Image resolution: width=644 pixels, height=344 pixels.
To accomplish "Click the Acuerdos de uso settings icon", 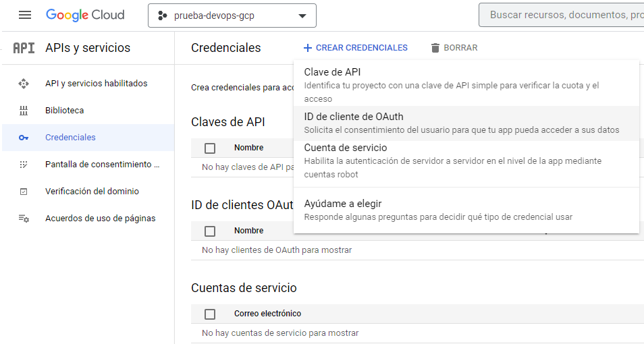I will (24, 219).
